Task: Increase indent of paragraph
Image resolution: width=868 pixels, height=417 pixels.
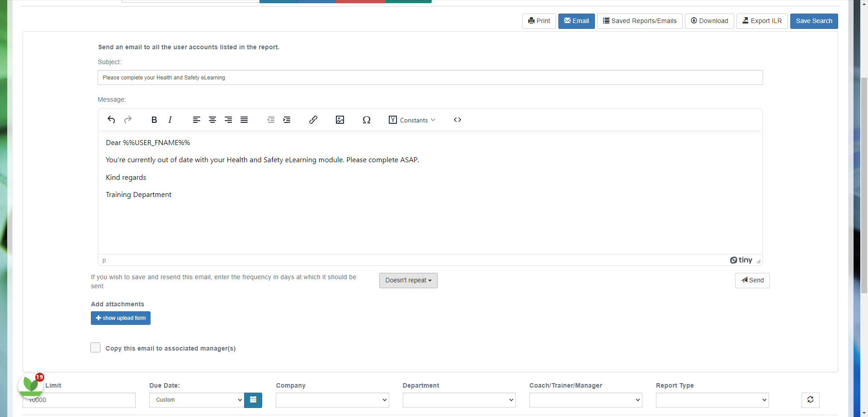Action: tap(287, 120)
